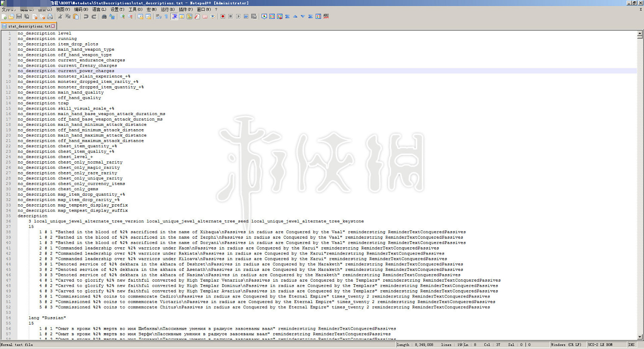Click Windows (CR LF) in status bar

(566, 345)
